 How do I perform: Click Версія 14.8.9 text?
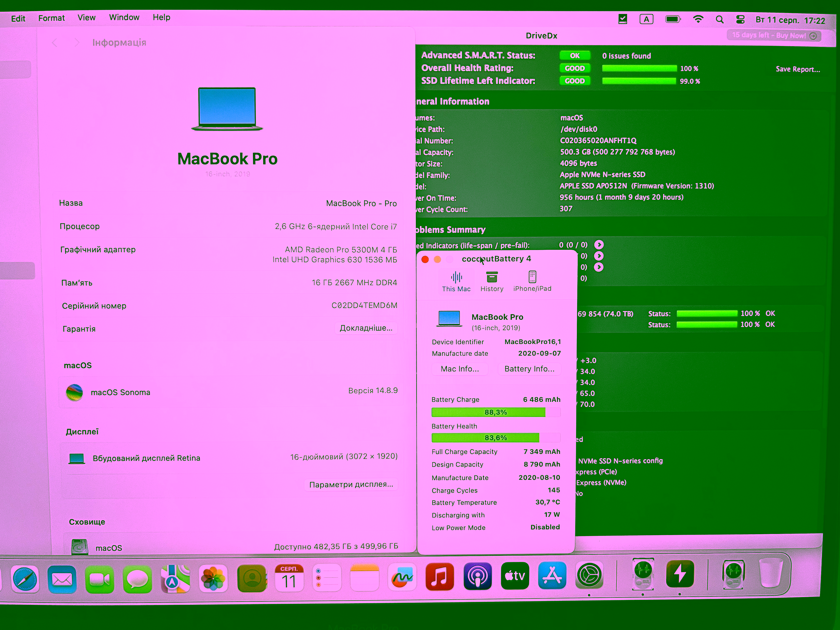point(373,390)
